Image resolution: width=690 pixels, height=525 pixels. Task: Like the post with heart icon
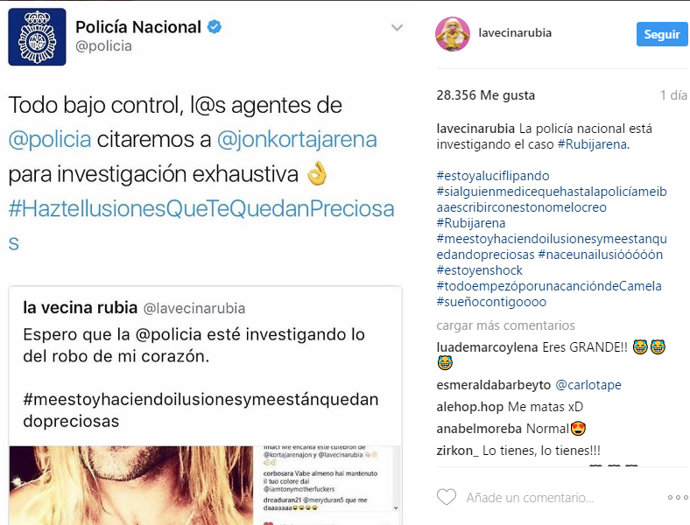446,497
